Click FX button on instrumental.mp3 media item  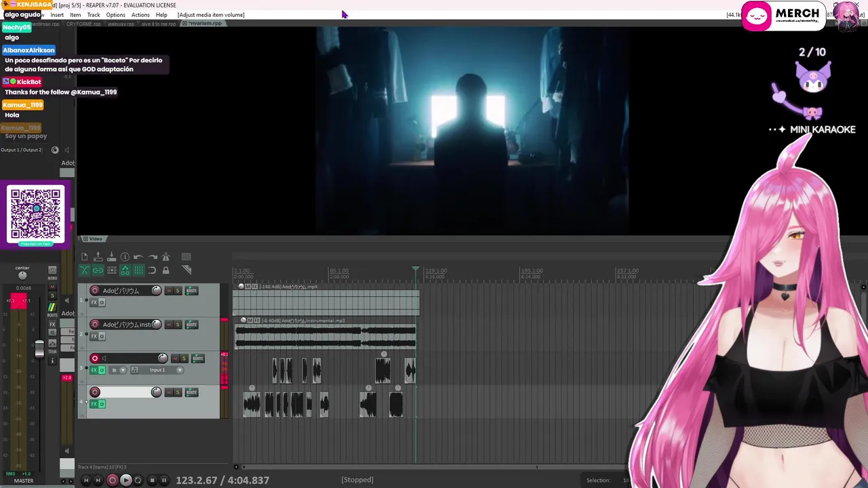click(x=258, y=321)
